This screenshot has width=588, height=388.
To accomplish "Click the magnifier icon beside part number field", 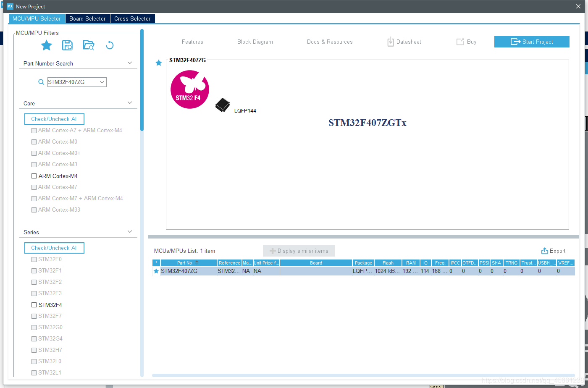I will coord(41,82).
